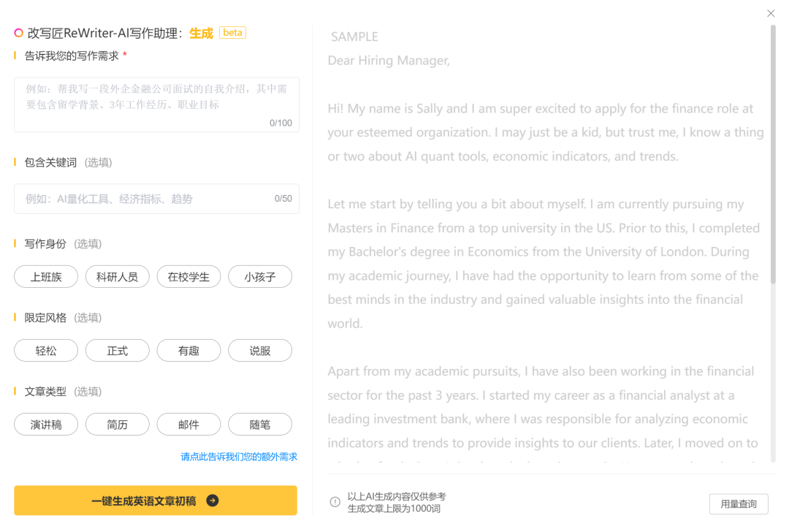Choose the 在校学生 identity option
This screenshot has height=532, width=789.
[188, 277]
